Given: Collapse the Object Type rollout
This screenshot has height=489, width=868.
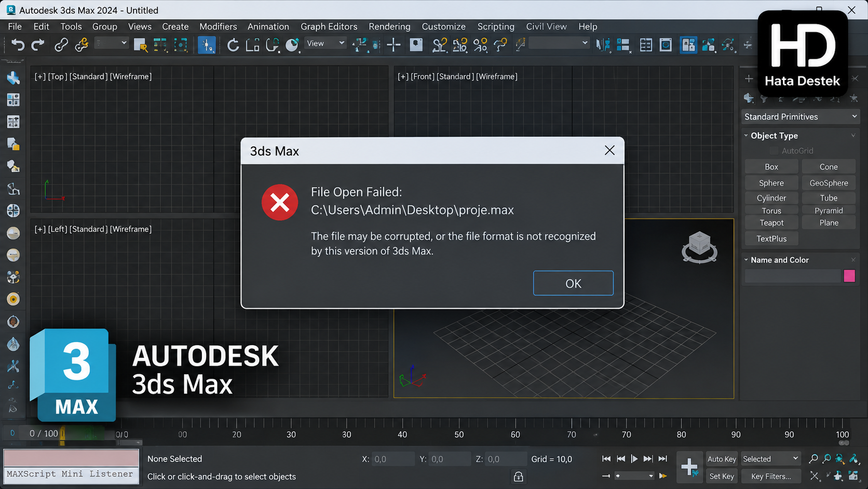Looking at the screenshot, I should click(774, 136).
